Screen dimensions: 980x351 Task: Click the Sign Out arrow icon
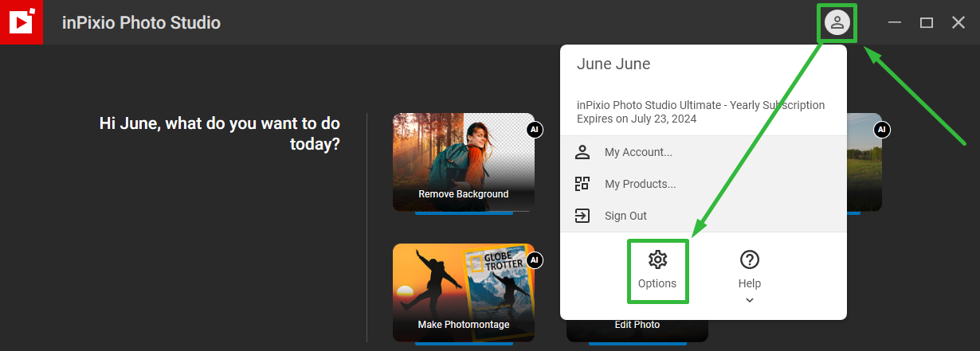[582, 216]
